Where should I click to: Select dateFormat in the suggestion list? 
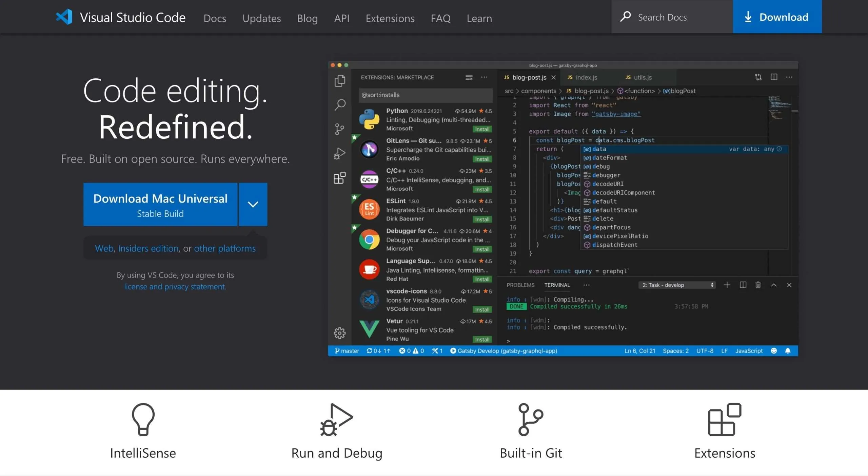(685, 158)
